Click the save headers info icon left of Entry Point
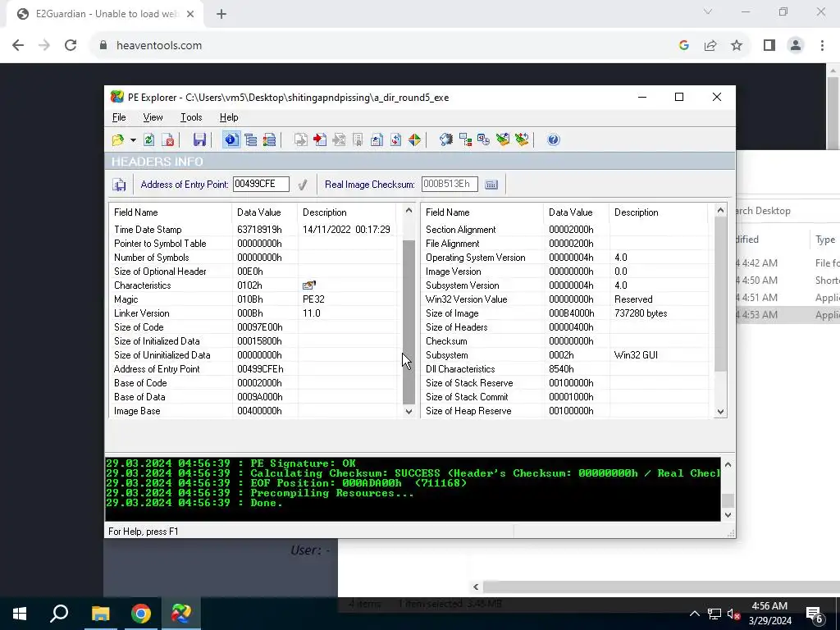 coord(119,185)
